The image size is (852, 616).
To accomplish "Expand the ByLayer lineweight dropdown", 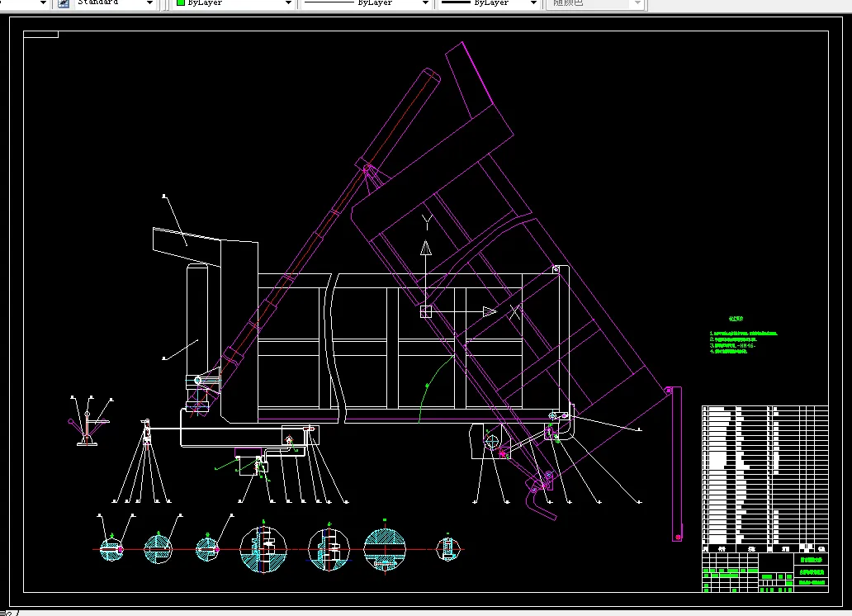I will [533, 3].
